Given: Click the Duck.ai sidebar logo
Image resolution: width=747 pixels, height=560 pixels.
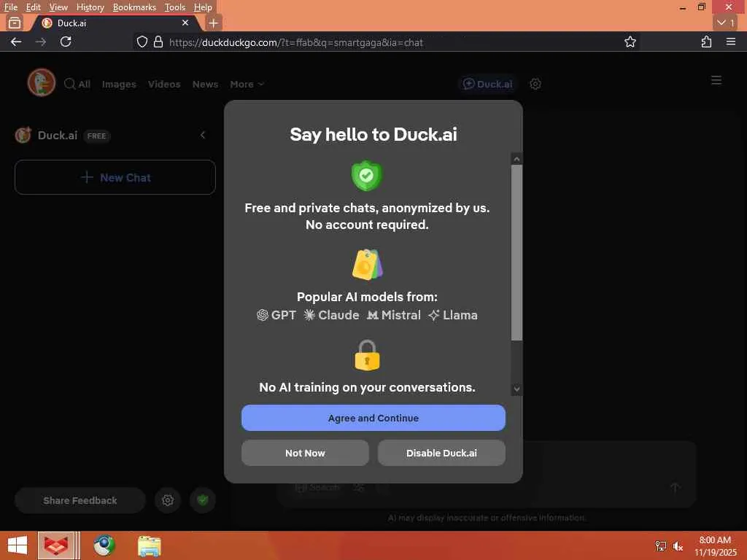Looking at the screenshot, I should (23, 135).
